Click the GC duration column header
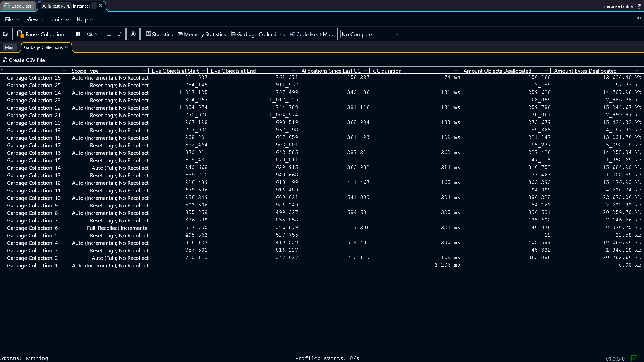Viewport: 644px width, 362px height. (x=387, y=71)
